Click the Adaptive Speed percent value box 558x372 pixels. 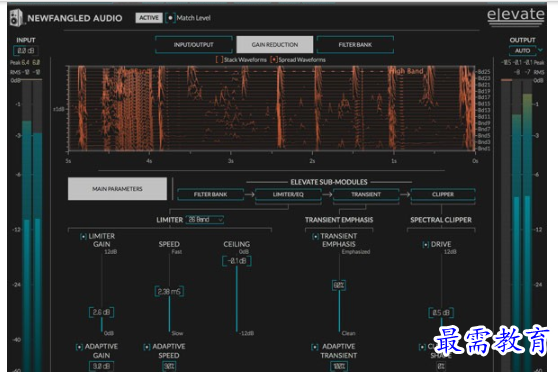click(169, 366)
